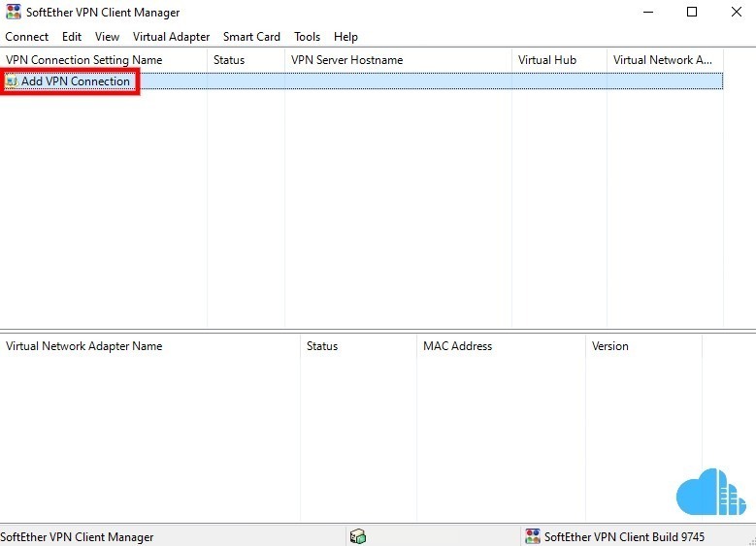Image resolution: width=756 pixels, height=546 pixels.
Task: Open the Help menu
Action: pos(345,37)
